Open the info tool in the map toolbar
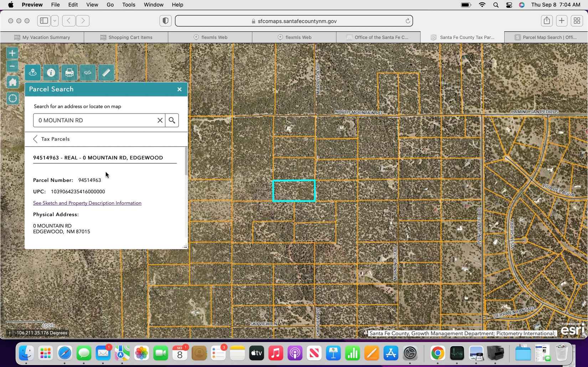 [51, 73]
